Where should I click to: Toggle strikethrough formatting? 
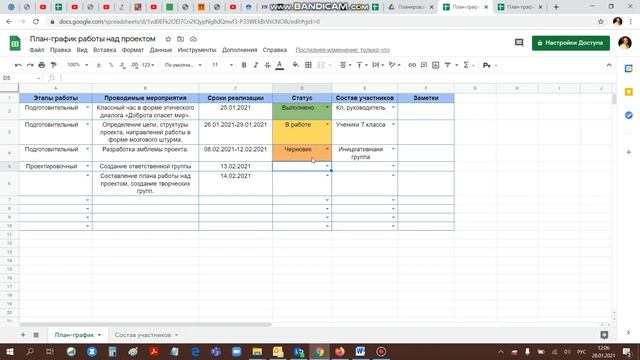click(267, 65)
